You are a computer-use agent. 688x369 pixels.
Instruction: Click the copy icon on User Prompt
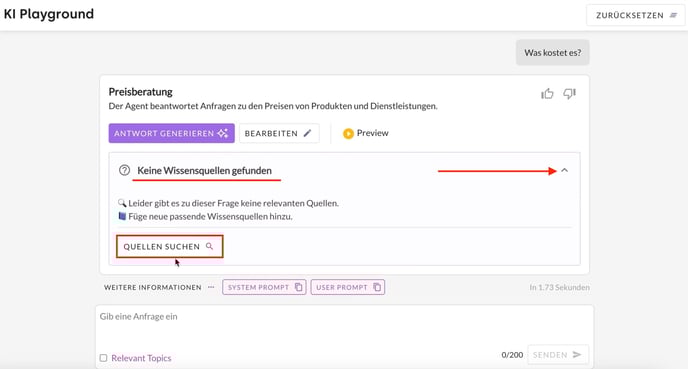tap(377, 287)
